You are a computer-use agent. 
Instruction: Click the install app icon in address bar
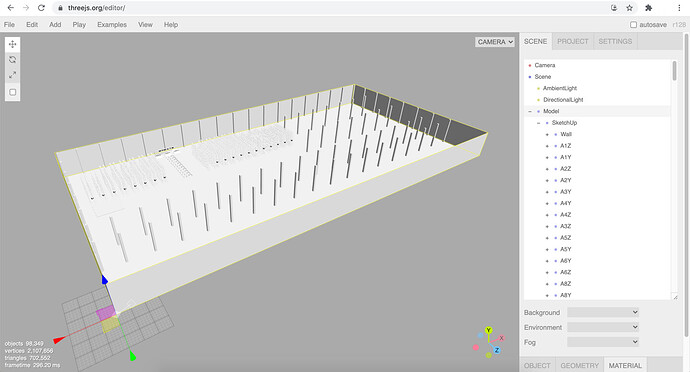(614, 8)
